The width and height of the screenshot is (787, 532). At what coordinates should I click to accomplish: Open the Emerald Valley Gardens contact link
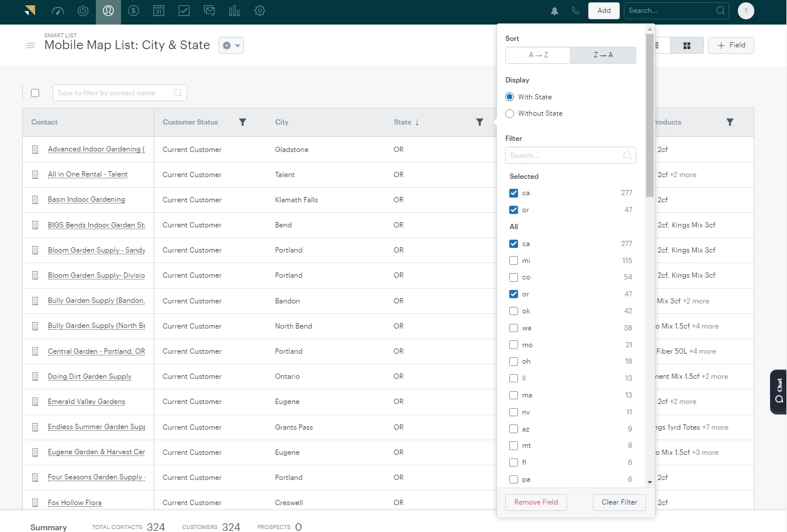point(87,402)
